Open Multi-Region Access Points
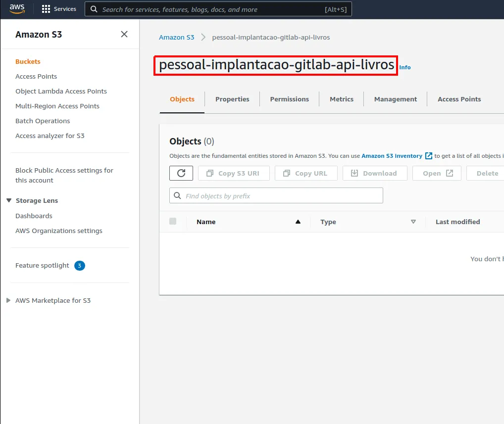 pyautogui.click(x=57, y=106)
